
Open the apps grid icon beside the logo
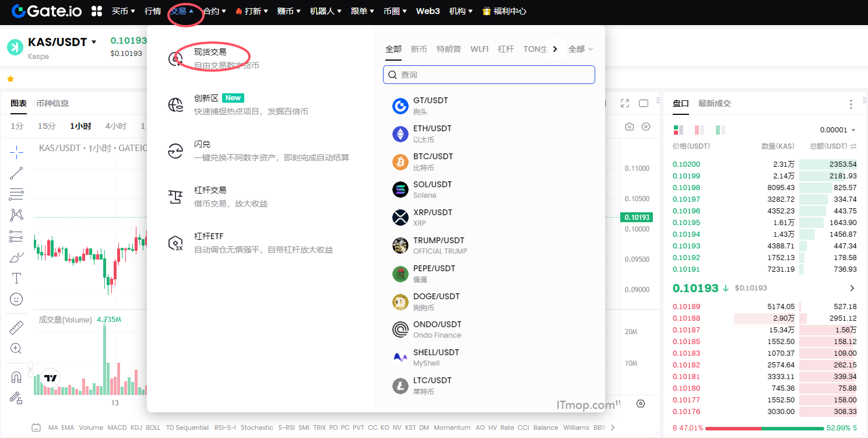tap(97, 11)
